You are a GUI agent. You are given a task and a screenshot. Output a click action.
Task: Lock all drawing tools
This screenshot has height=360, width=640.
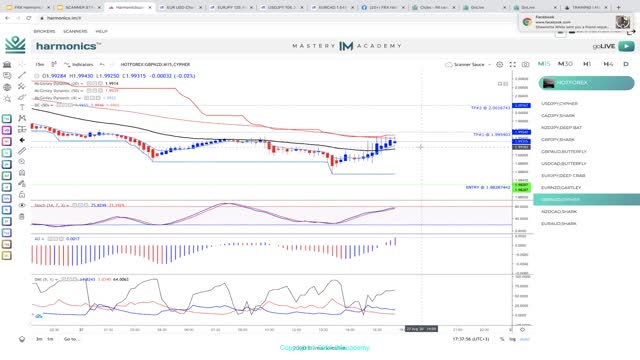[22, 194]
